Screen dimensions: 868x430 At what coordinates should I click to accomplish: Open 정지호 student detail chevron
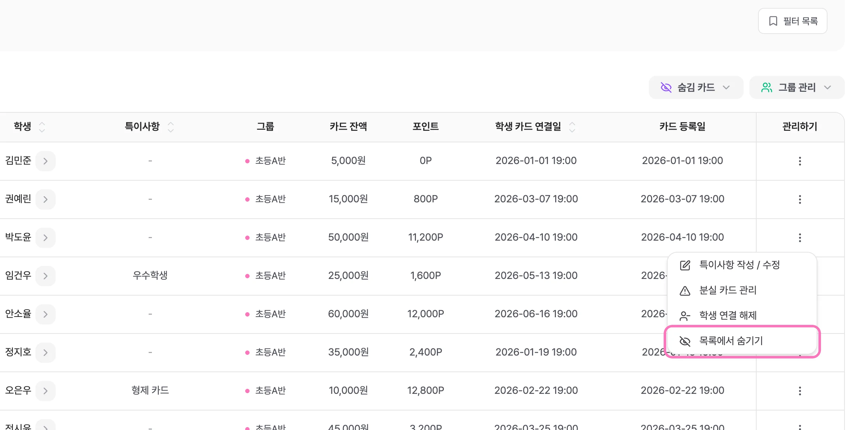coord(46,353)
